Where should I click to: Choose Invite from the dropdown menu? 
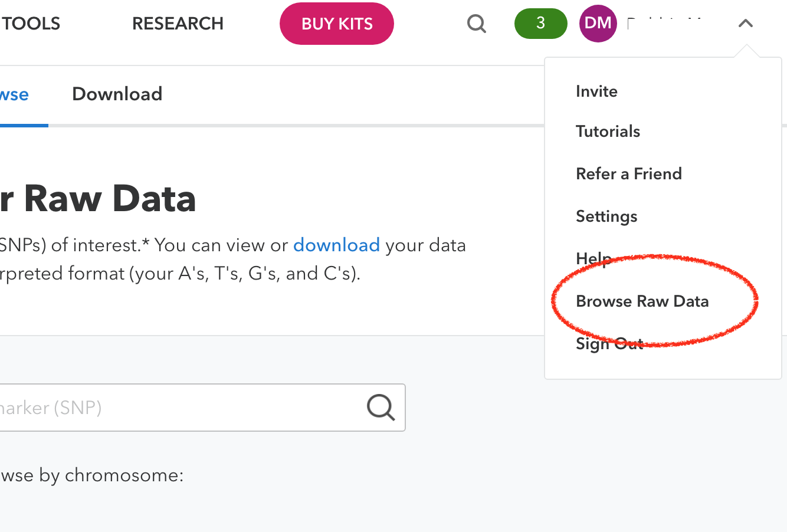click(596, 91)
